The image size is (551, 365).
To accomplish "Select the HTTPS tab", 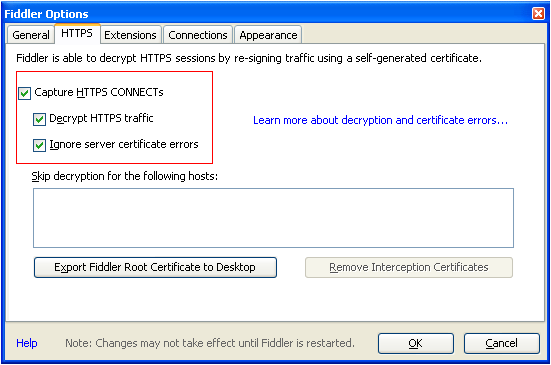I will (77, 33).
